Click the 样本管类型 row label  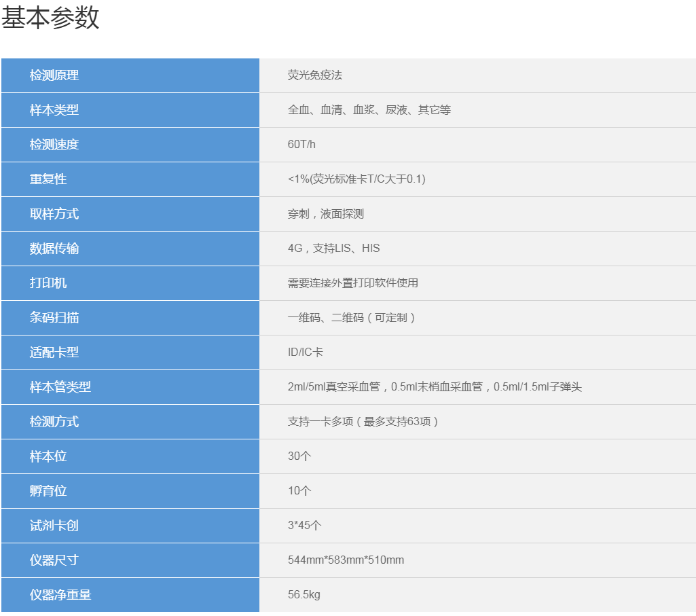[x=130, y=387]
